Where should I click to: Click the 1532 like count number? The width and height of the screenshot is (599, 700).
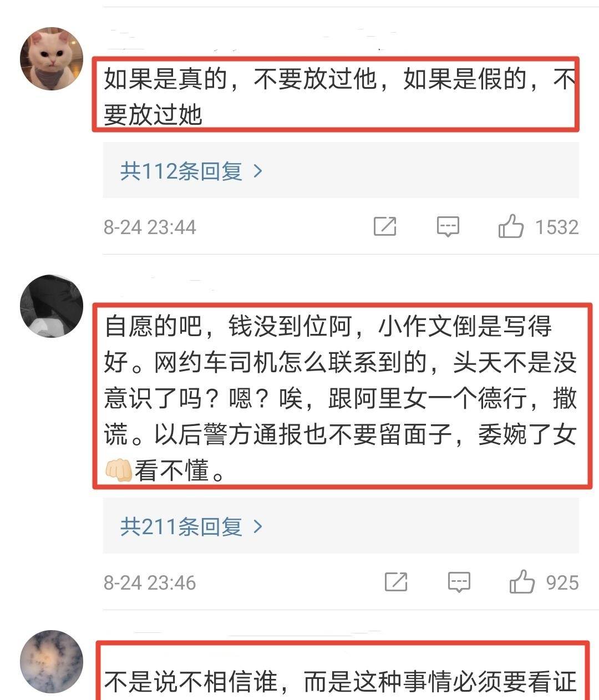(x=557, y=227)
